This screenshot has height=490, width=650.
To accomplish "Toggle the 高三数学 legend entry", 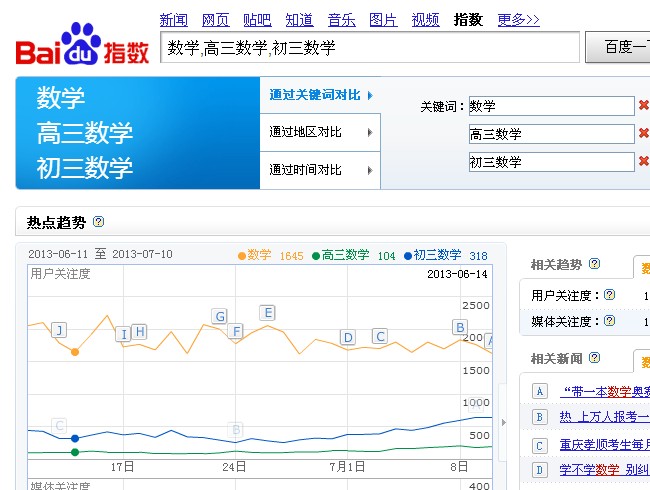I will click(344, 255).
